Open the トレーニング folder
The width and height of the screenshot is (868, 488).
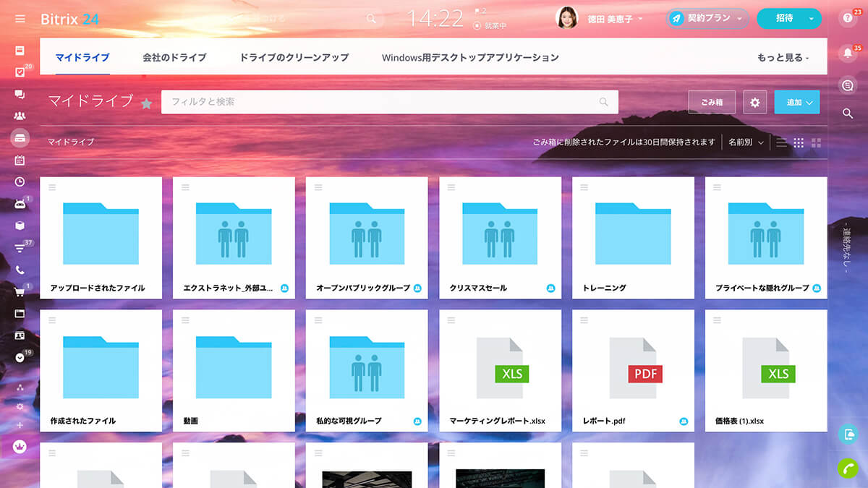click(x=633, y=238)
